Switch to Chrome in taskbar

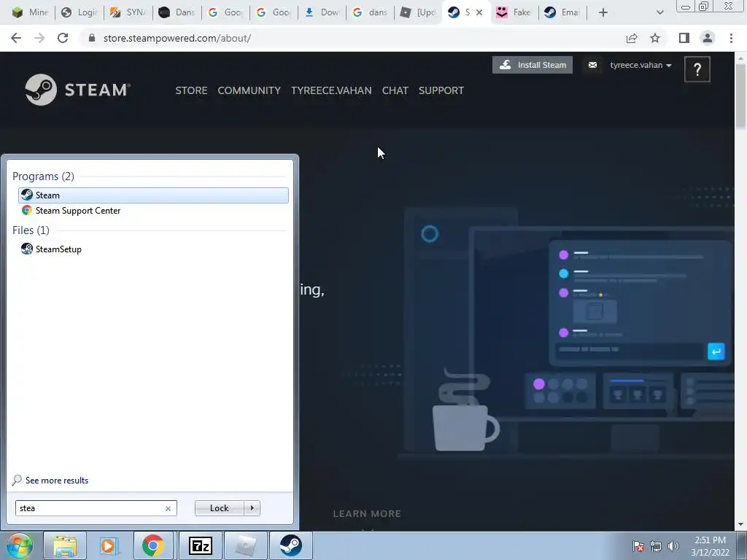(153, 545)
